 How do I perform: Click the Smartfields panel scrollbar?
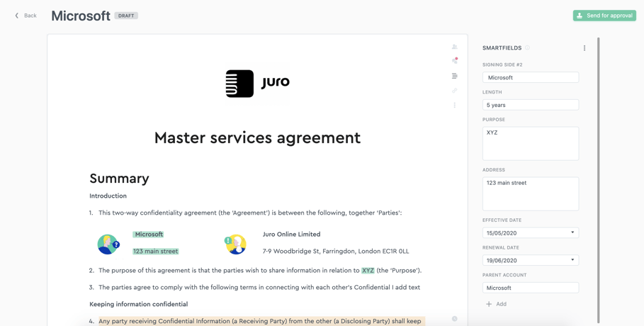click(599, 180)
